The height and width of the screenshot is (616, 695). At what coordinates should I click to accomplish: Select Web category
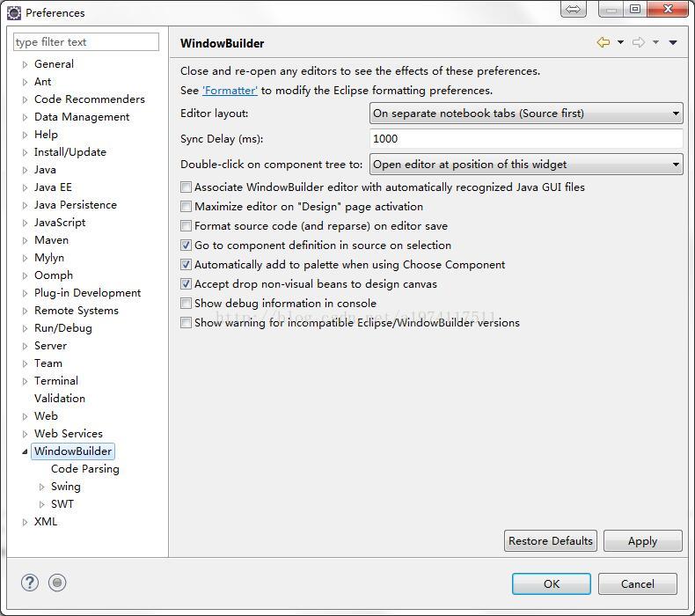[x=46, y=416]
